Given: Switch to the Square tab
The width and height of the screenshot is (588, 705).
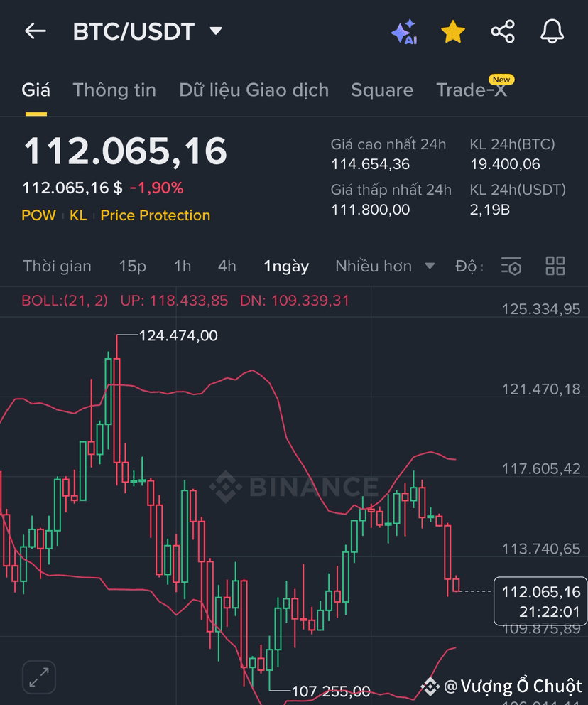Looking at the screenshot, I should click(382, 90).
